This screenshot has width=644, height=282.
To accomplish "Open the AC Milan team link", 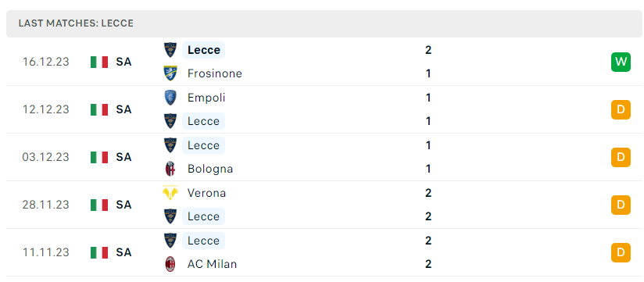I will [x=212, y=264].
